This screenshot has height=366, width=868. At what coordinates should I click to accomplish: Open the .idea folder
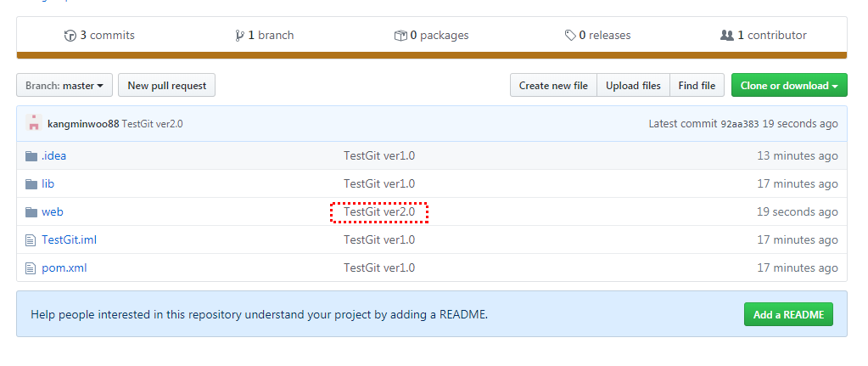53,156
